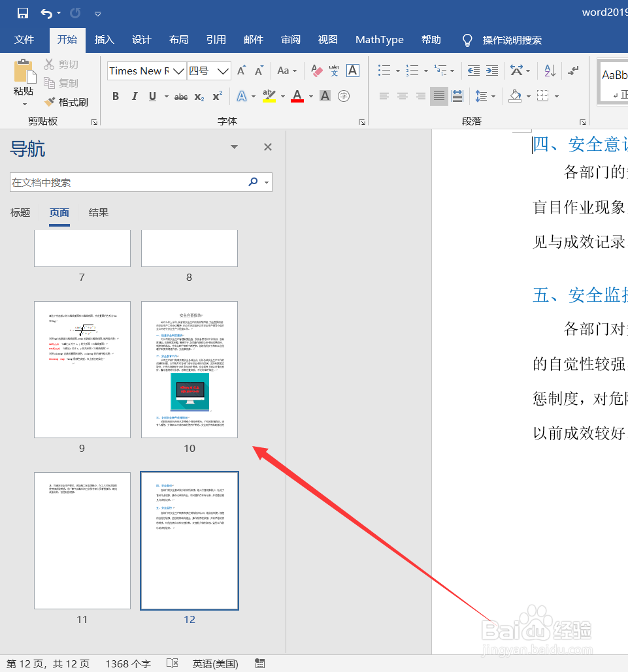Open the 邮件 ribbon tab
Screen dimensions: 628x672
pyautogui.click(x=253, y=40)
